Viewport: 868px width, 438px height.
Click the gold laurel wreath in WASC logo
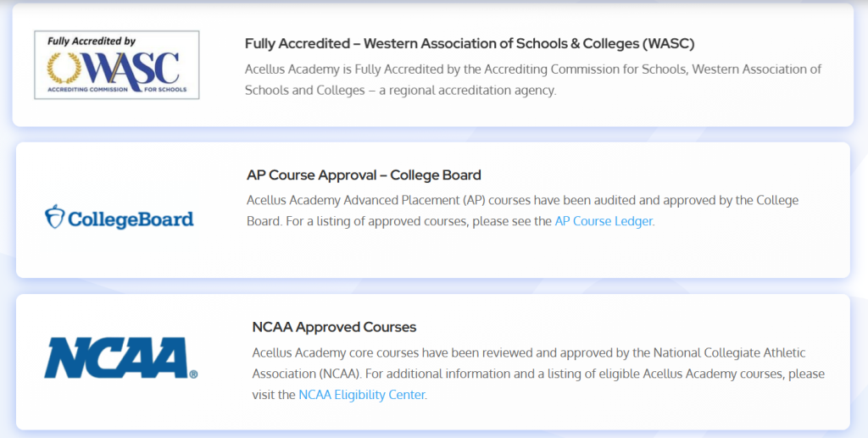click(x=64, y=66)
